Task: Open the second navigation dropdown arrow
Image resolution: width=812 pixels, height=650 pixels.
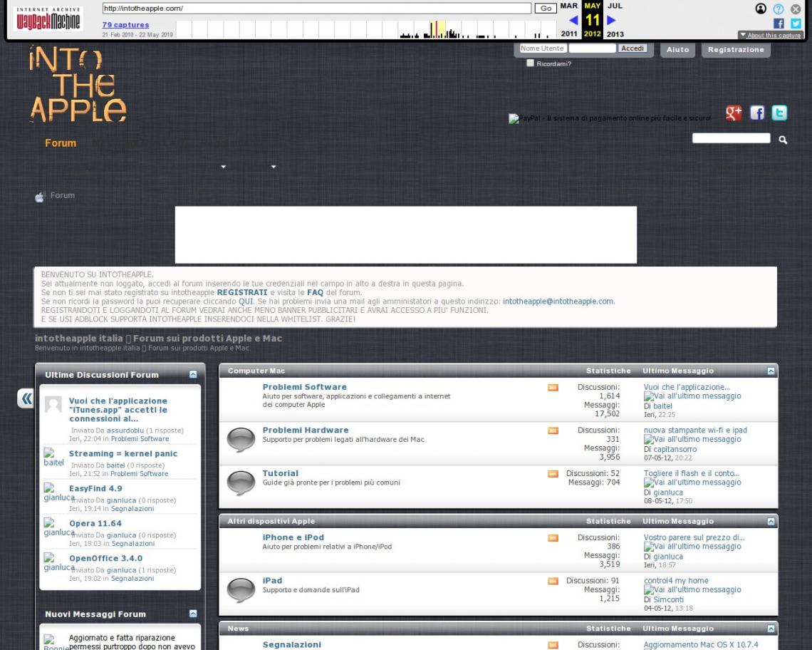Action: coord(274,166)
